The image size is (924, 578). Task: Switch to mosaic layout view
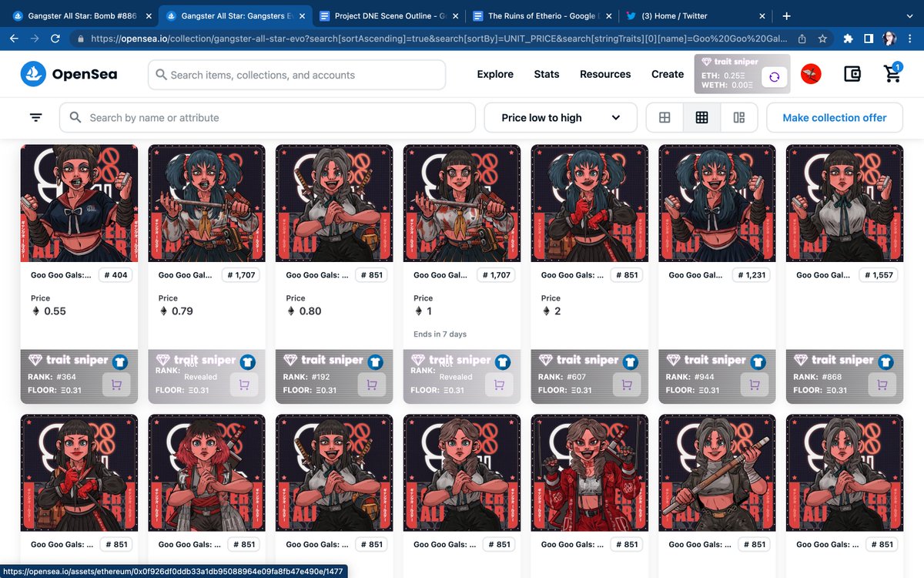(x=739, y=118)
